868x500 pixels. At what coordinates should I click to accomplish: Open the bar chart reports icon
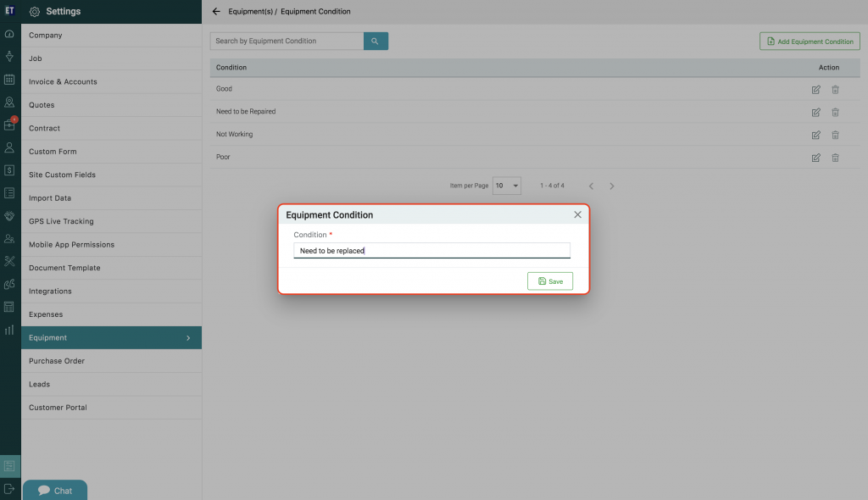9,330
